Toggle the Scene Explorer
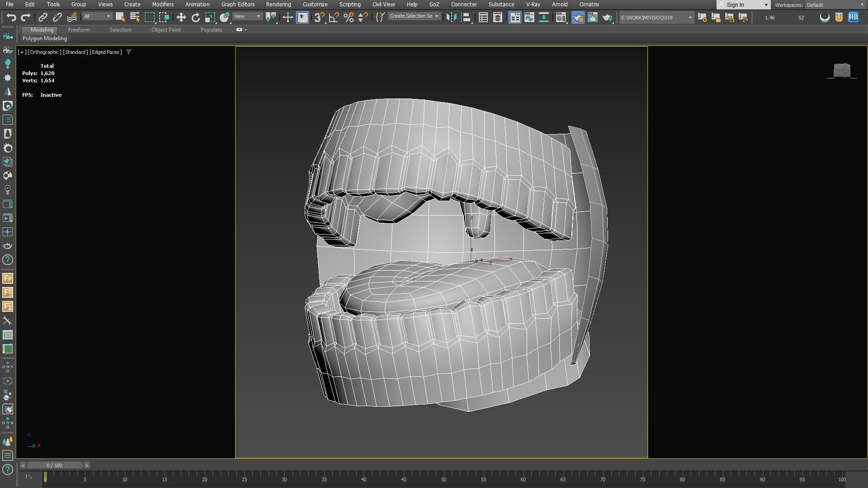Image resolution: width=868 pixels, height=488 pixels. point(483,18)
